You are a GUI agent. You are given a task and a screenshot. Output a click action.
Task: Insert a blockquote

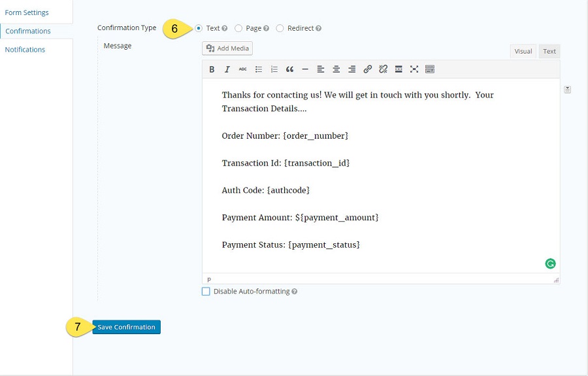[289, 69]
